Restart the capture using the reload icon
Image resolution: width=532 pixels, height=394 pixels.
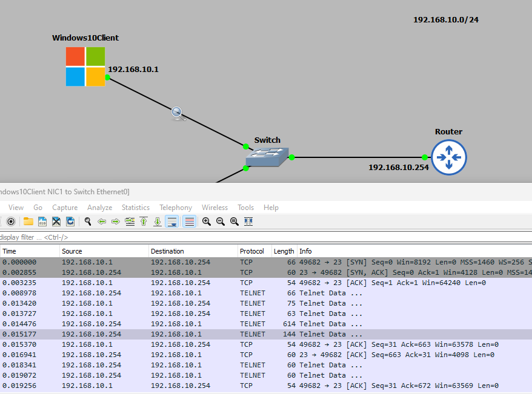pyautogui.click(x=70, y=222)
